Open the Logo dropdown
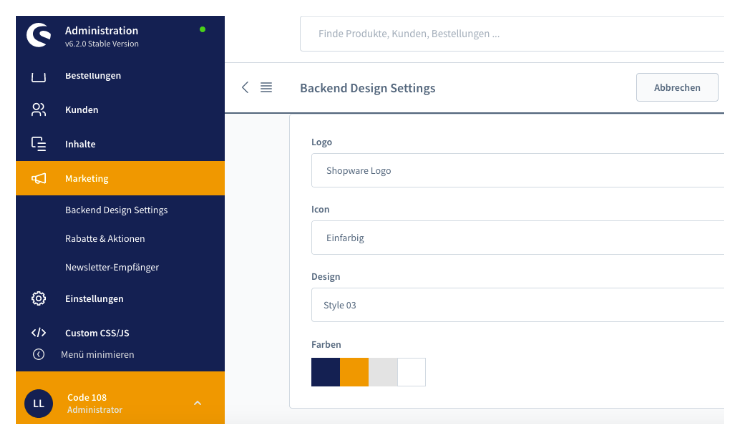The width and height of the screenshot is (740, 440). 517,171
